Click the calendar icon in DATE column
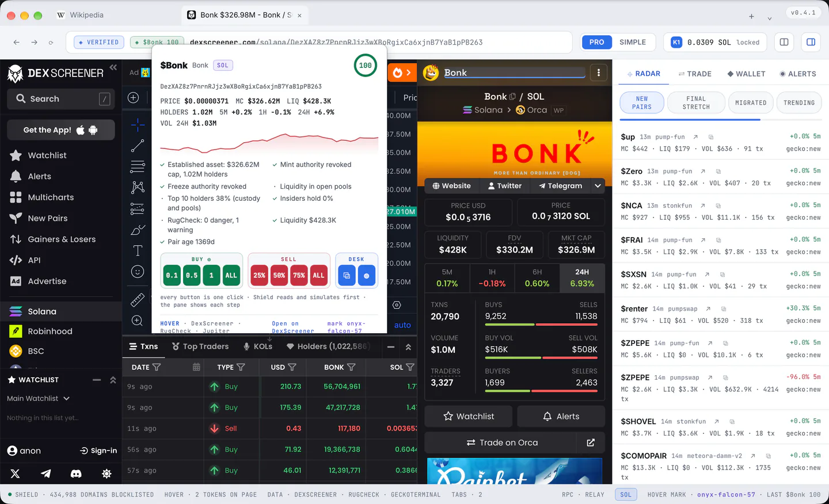The width and height of the screenshot is (829, 504). tap(196, 367)
